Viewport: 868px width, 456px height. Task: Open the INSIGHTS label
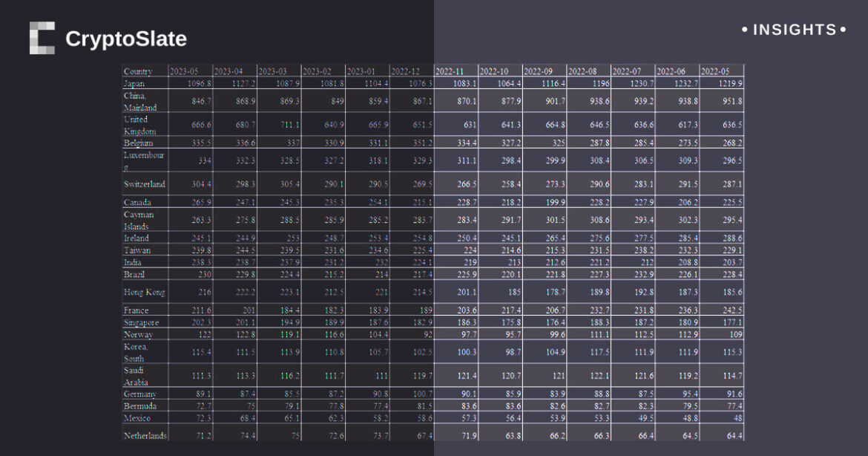(x=794, y=30)
